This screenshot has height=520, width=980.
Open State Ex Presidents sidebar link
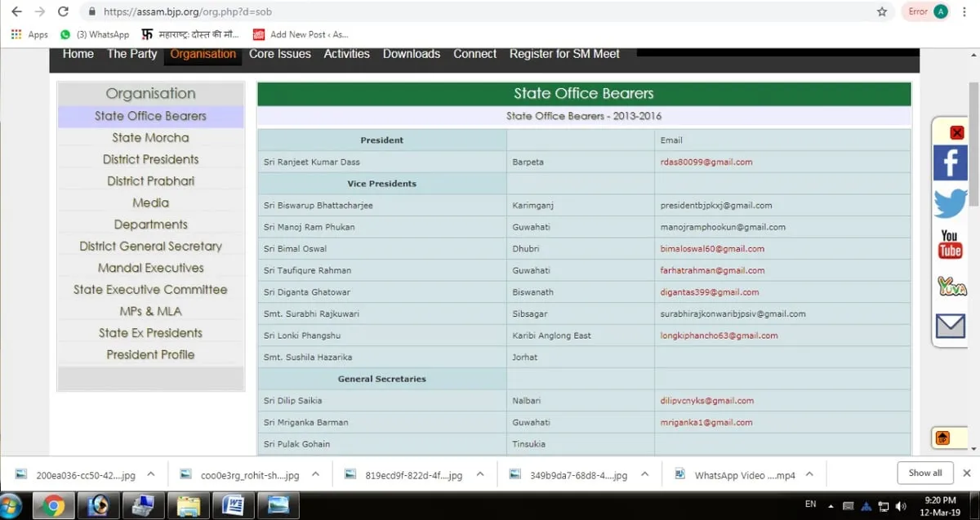pos(151,333)
